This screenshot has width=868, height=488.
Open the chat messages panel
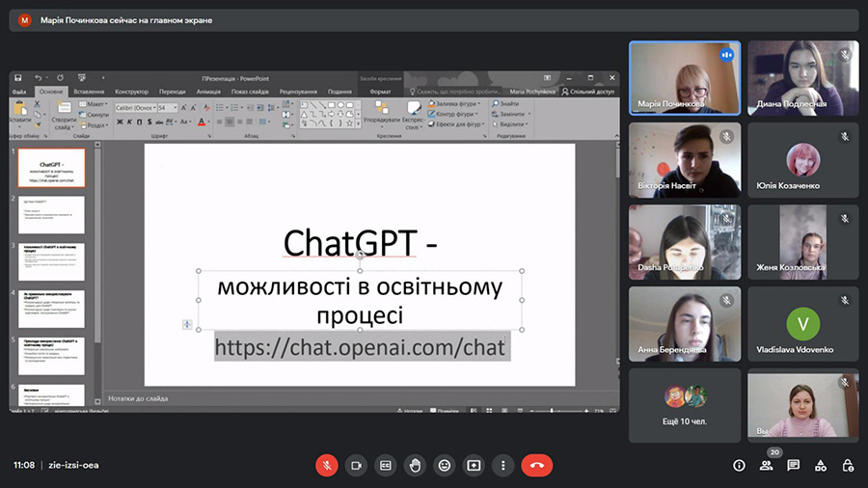793,465
